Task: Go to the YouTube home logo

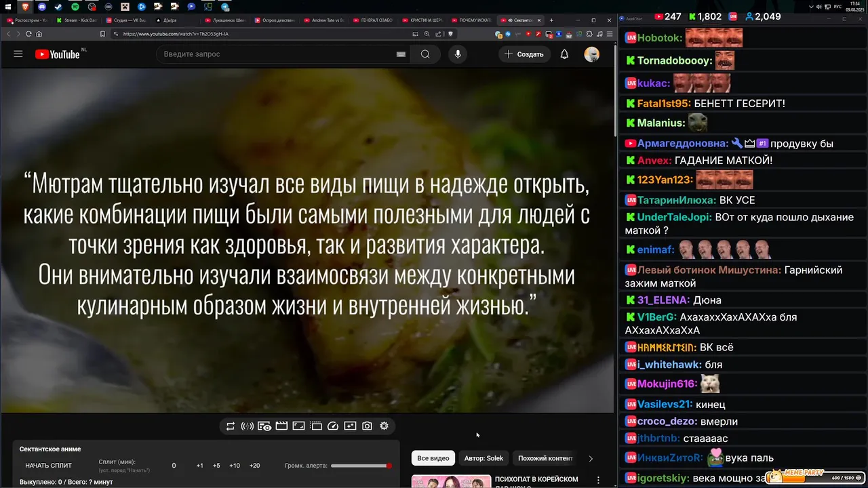Action: pos(58,54)
